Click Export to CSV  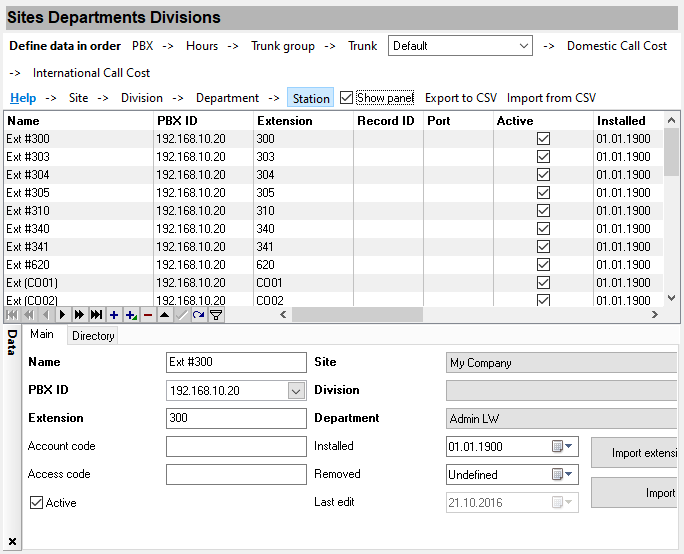point(461,98)
